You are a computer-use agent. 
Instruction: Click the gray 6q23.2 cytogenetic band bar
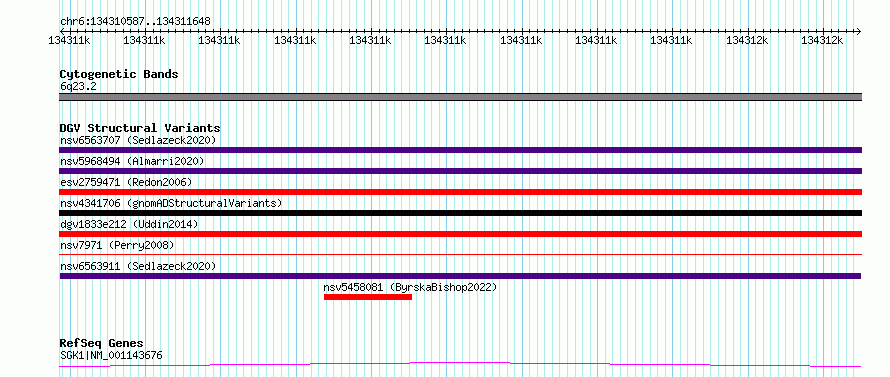point(460,97)
